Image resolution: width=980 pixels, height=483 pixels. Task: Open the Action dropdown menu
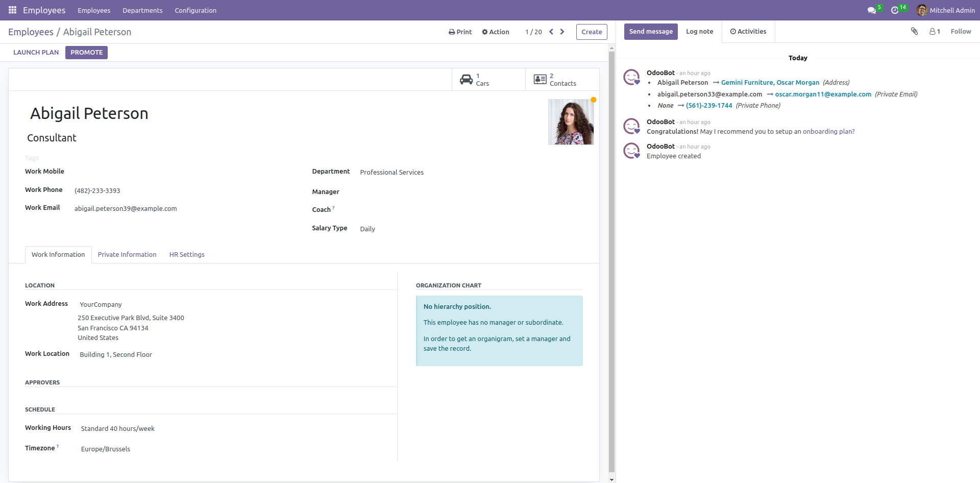[x=496, y=32]
